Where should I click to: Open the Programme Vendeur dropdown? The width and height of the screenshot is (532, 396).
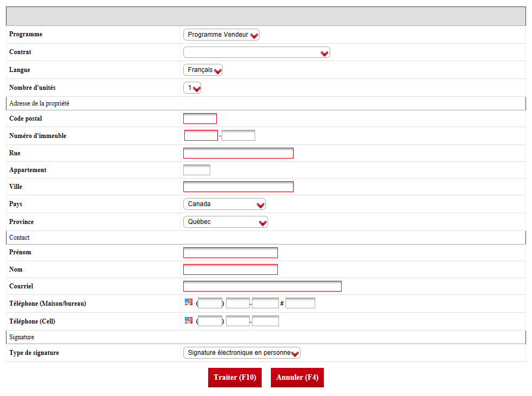pos(221,35)
